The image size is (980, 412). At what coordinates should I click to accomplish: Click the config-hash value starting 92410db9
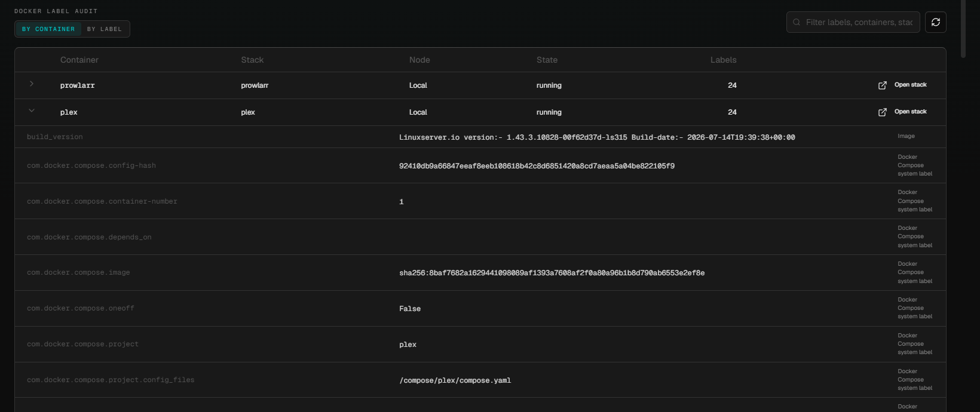tap(537, 166)
